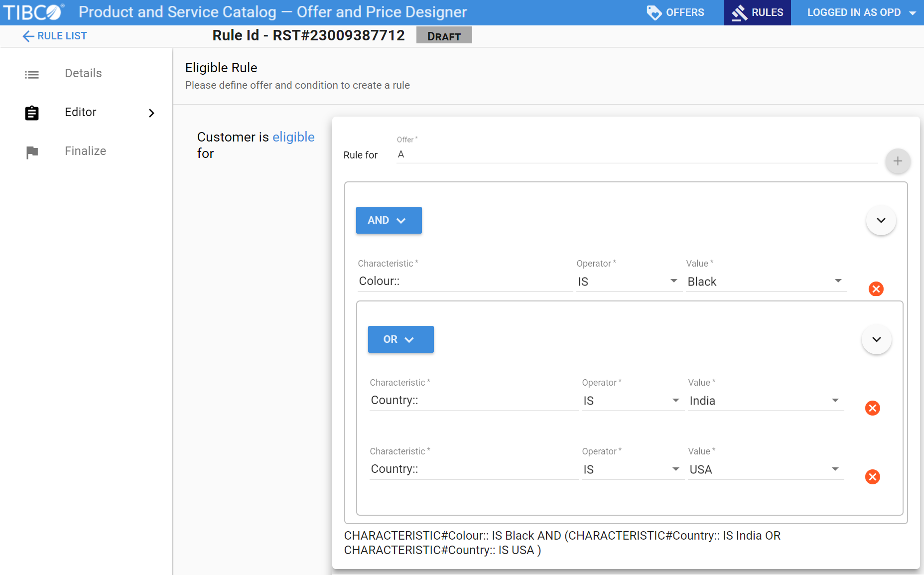Click the Offer input field
Screen dimensions: 924x575
click(637, 154)
